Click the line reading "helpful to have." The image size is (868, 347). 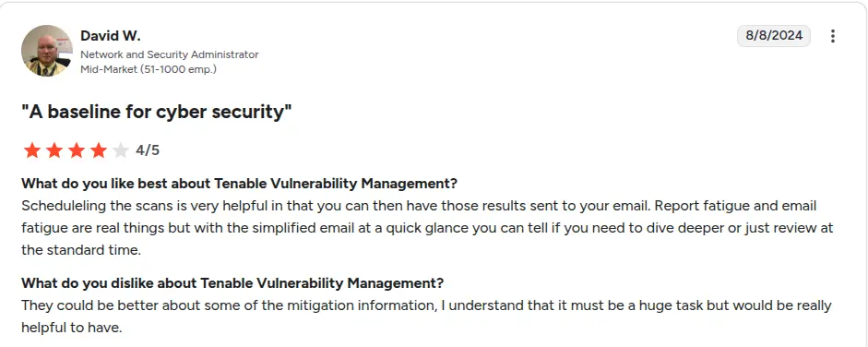coord(71,328)
